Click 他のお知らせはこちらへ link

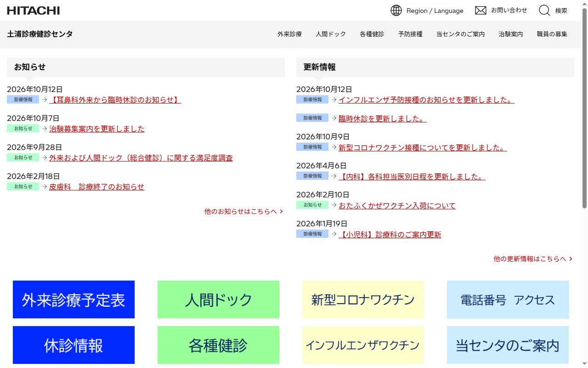click(243, 212)
